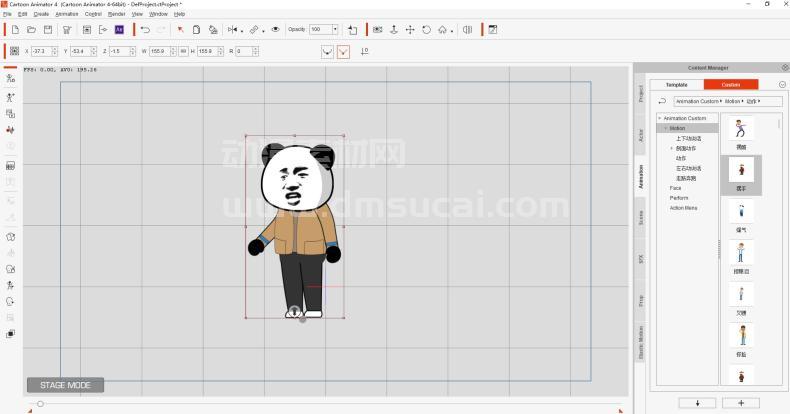
Task: Click the sprite editor icon in the left sidebar
Action: point(10,166)
